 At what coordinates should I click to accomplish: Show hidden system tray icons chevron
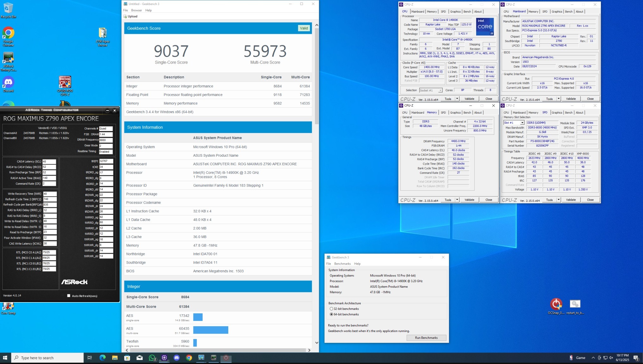pos(593,358)
